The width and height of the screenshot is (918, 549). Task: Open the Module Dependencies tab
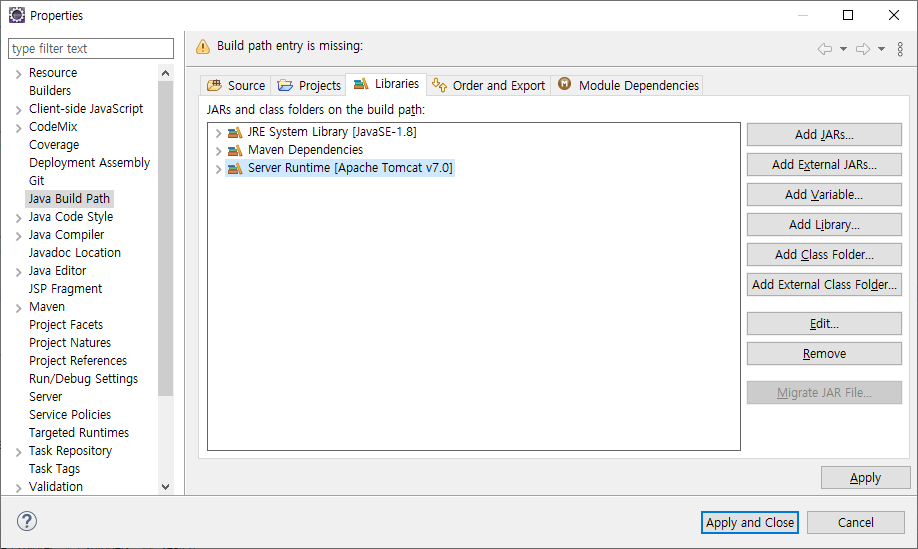pyautogui.click(x=628, y=85)
